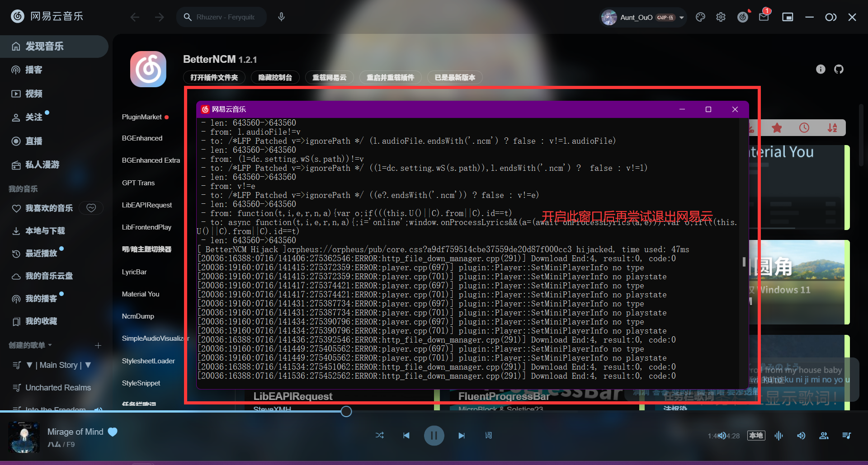
Task: Click the NetEase ring icon beside the mail
Action: click(743, 17)
